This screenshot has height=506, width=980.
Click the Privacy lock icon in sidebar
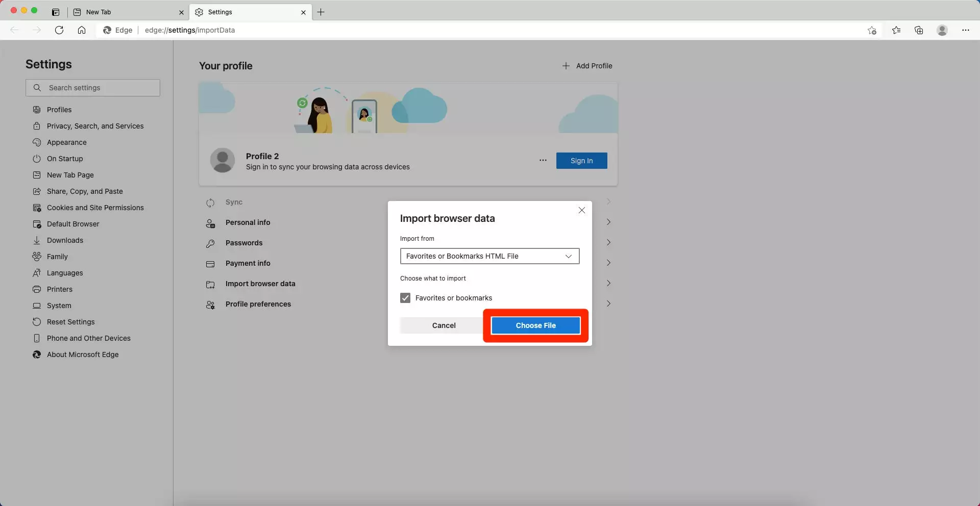pos(37,126)
